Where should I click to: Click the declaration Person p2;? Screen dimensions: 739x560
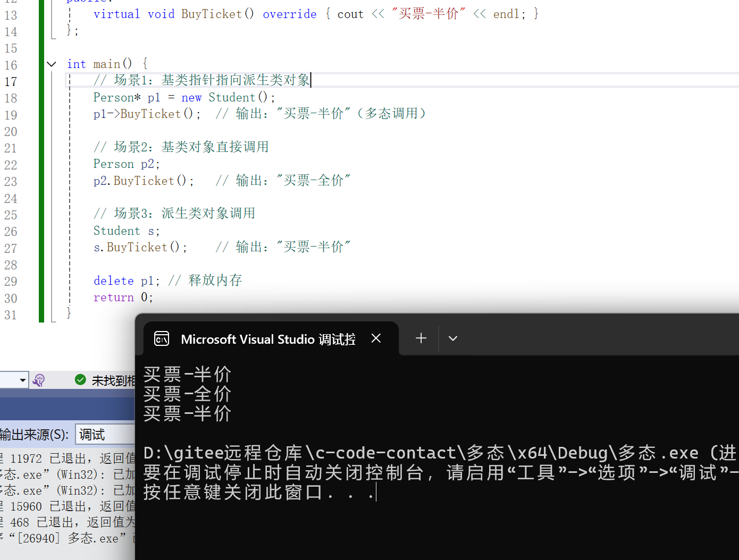coord(127,164)
